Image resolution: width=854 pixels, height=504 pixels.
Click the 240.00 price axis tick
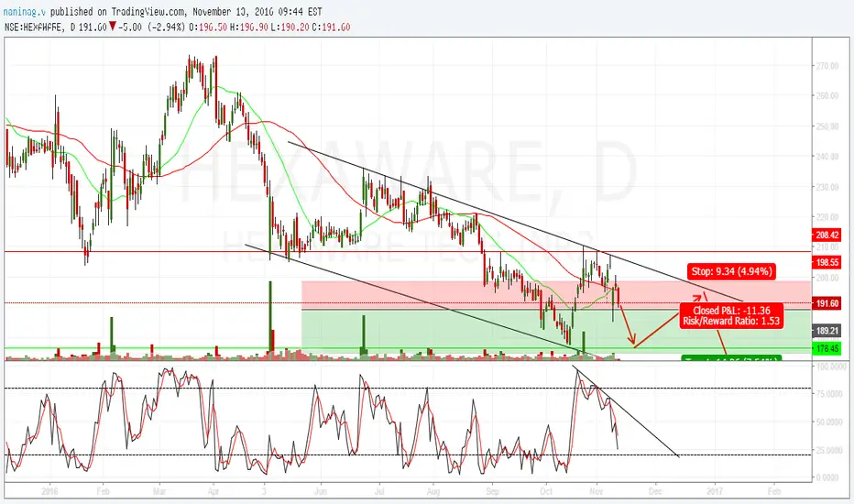click(x=827, y=157)
